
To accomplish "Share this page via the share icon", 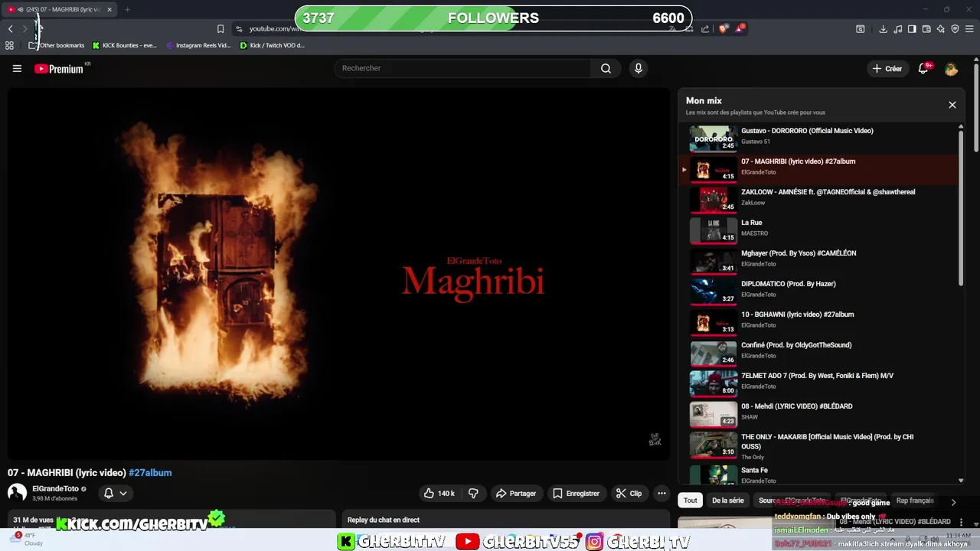I will (704, 29).
